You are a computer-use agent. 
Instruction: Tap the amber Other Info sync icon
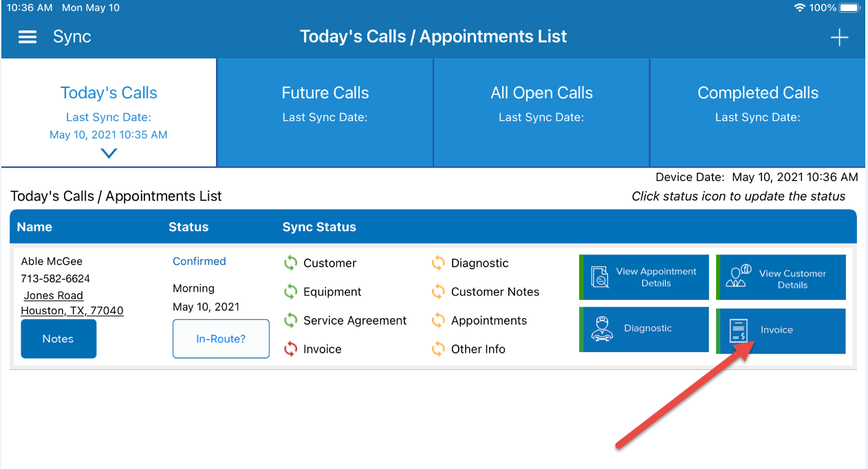(x=438, y=349)
